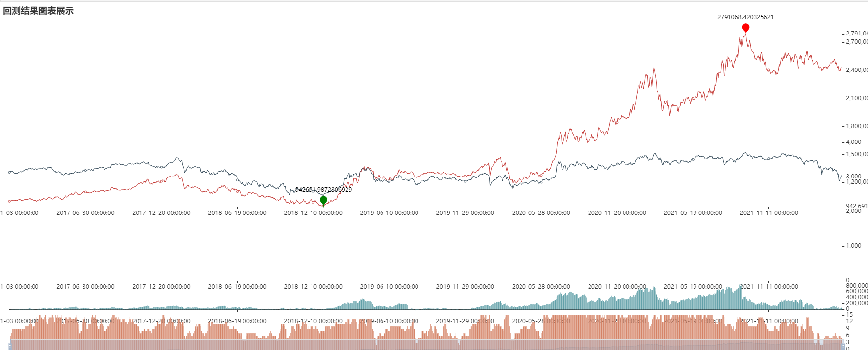Click 2019-11-29 label overlapping the orange bars

[465, 321]
